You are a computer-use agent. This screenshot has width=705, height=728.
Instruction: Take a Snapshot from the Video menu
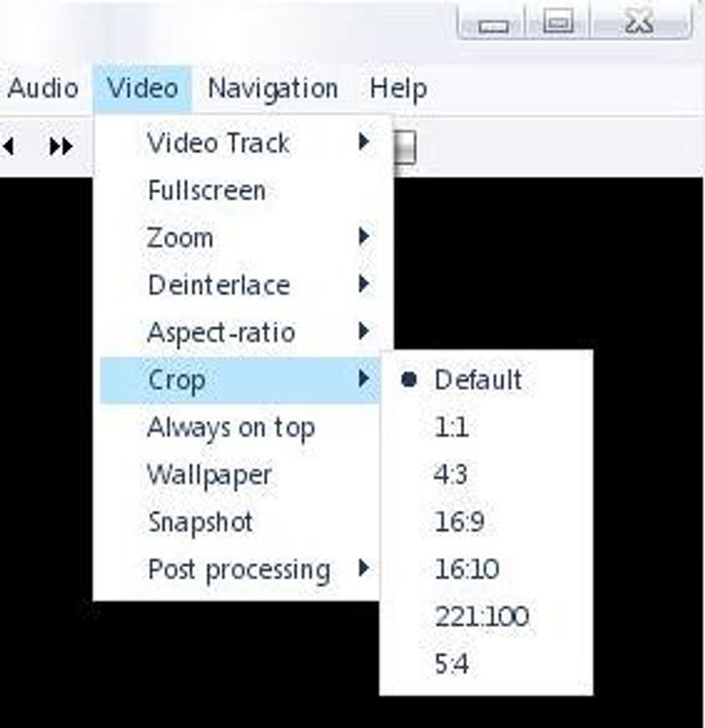(x=200, y=522)
